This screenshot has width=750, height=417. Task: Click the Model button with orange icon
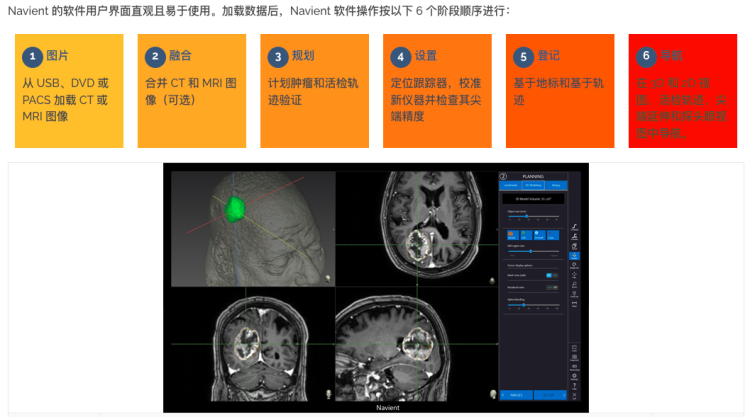coord(511,235)
